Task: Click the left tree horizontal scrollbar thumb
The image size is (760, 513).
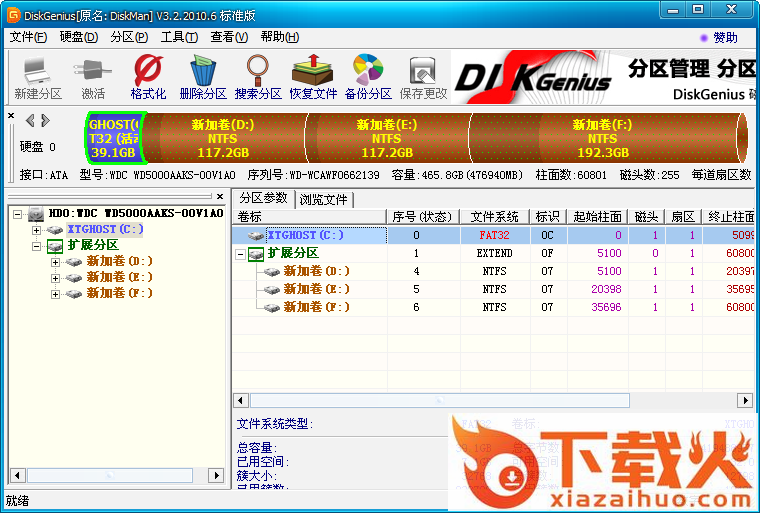Action: point(110,475)
